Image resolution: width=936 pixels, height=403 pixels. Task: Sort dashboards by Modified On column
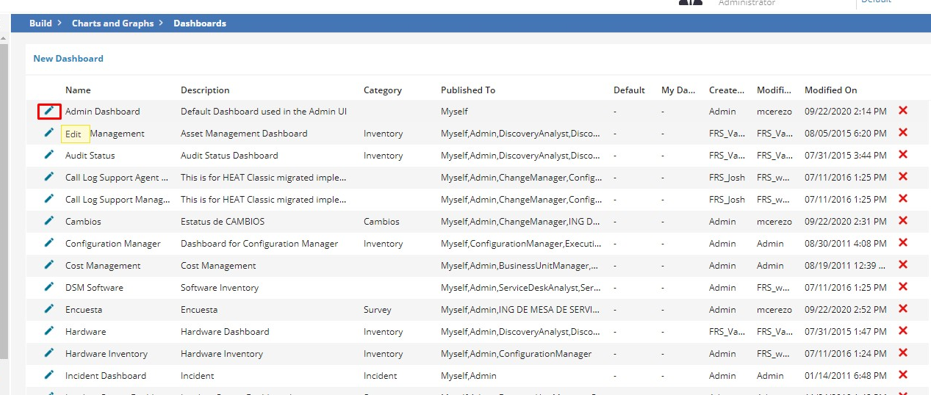(x=830, y=90)
